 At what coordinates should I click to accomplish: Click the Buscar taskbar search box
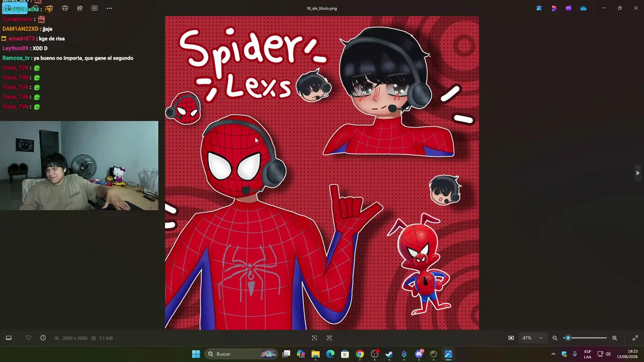(242, 354)
